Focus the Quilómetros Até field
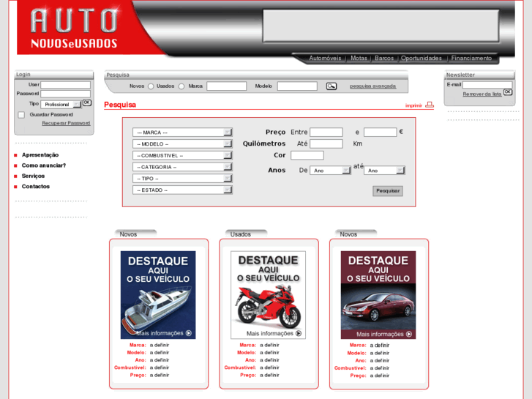Screen dimensions: 532x399 [x=326, y=143]
